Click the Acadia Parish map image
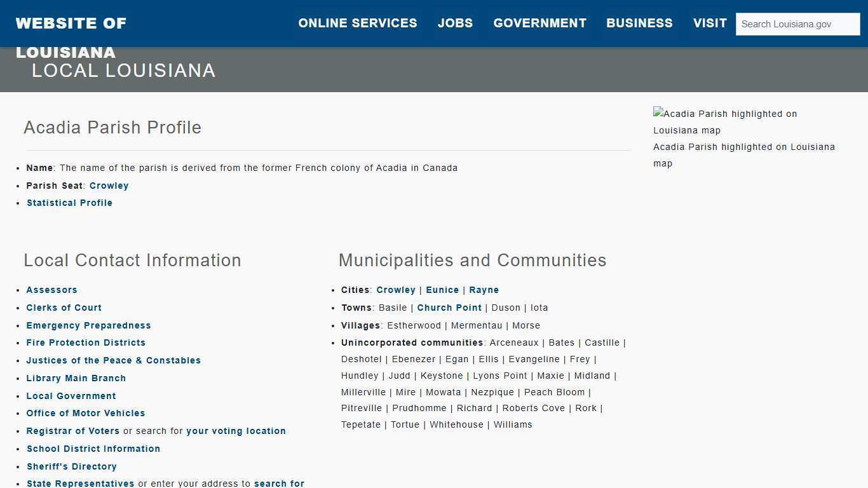This screenshot has width=868, height=488. [x=724, y=121]
